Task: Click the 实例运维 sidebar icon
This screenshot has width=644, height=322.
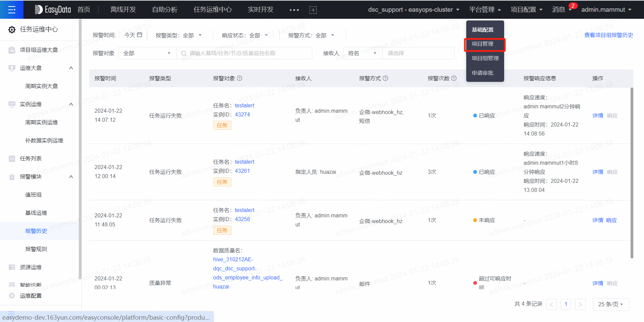Action: 12,104
